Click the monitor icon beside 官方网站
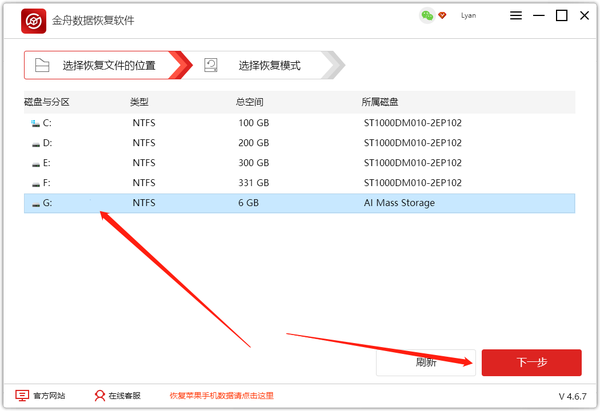 (x=22, y=396)
